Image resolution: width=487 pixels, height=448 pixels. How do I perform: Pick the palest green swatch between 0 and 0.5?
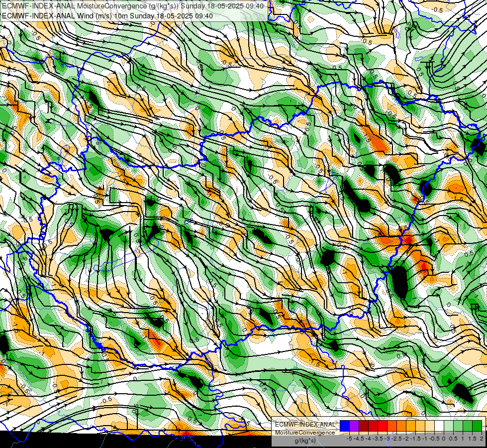(x=449, y=426)
